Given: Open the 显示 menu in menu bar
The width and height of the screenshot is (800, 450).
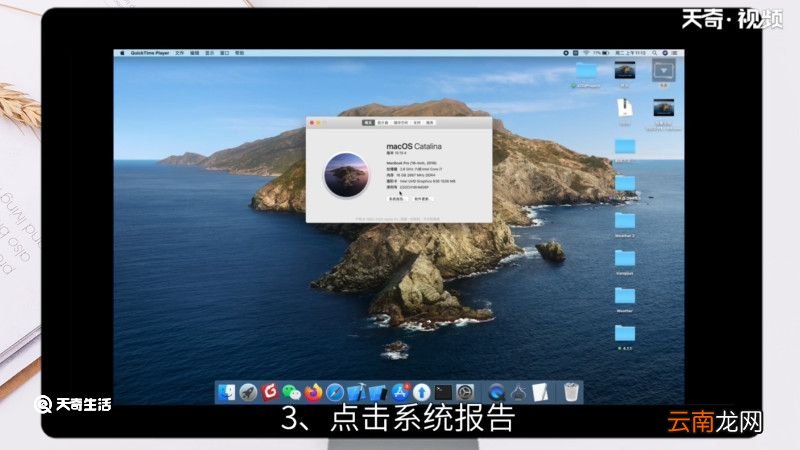Looking at the screenshot, I should click(210, 53).
